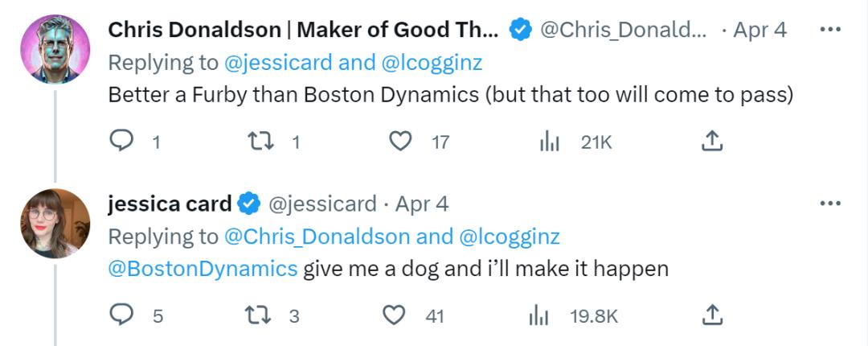Open Apr 4 timestamp on jessica's tweet
The image size is (868, 346).
pos(422,204)
